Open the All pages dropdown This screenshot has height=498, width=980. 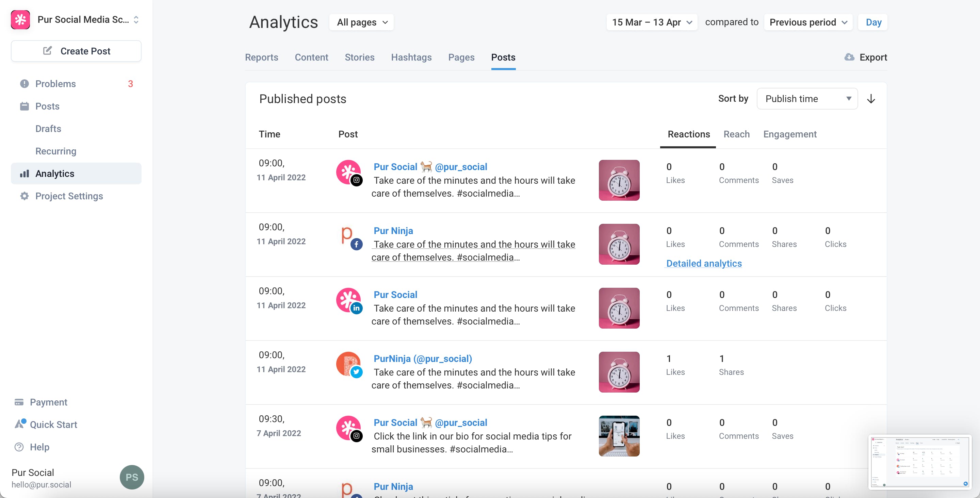361,22
